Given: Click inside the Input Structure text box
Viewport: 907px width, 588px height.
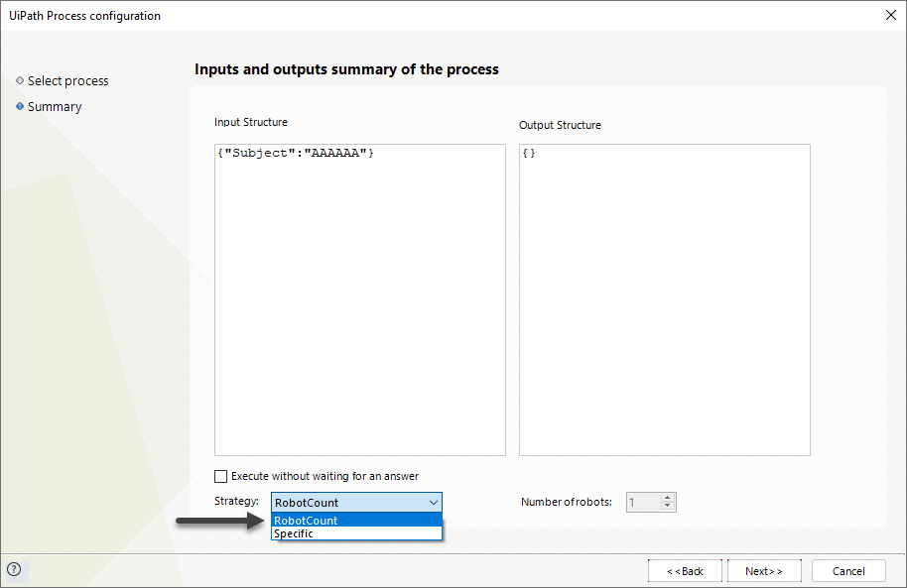Looking at the screenshot, I should [x=360, y=299].
